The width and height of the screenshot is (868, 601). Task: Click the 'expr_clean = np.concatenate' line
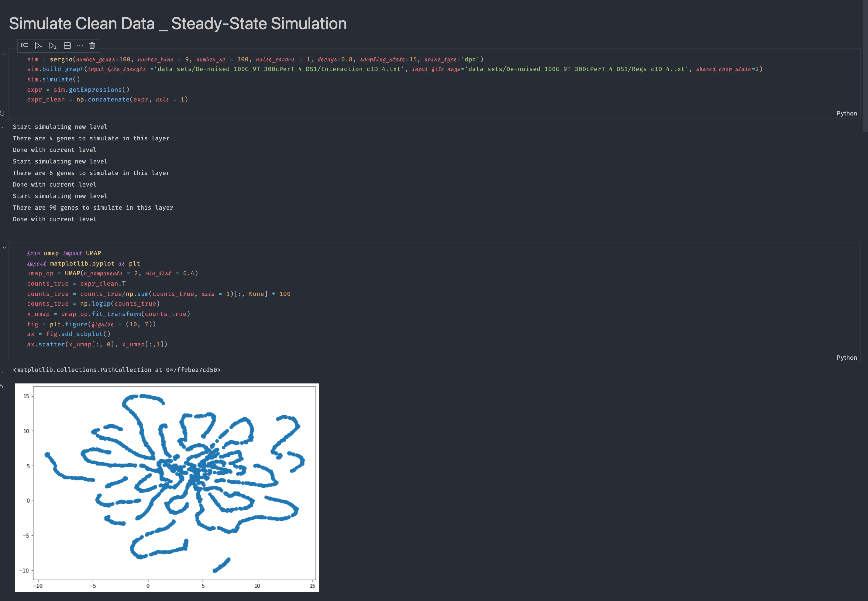pos(107,99)
